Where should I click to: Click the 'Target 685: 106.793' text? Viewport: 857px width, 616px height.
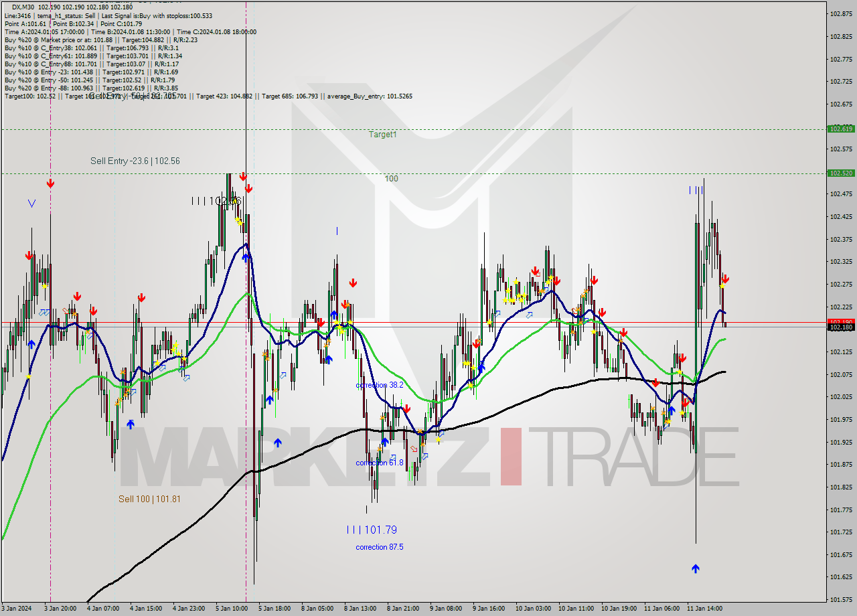click(x=291, y=96)
